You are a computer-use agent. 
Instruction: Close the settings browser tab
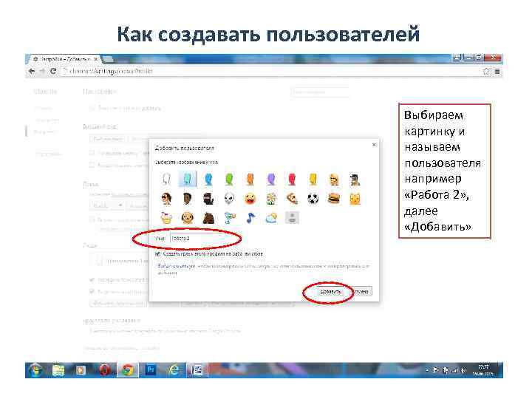coord(95,59)
